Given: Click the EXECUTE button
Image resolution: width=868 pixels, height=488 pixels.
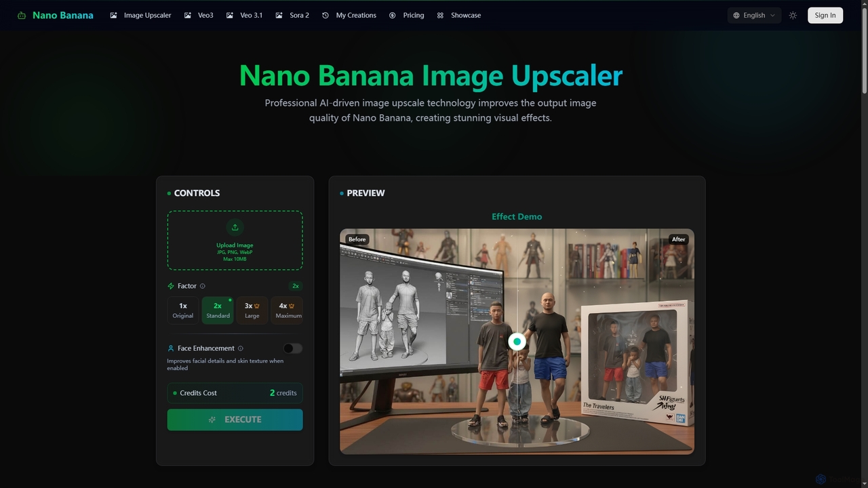Looking at the screenshot, I should tap(235, 420).
